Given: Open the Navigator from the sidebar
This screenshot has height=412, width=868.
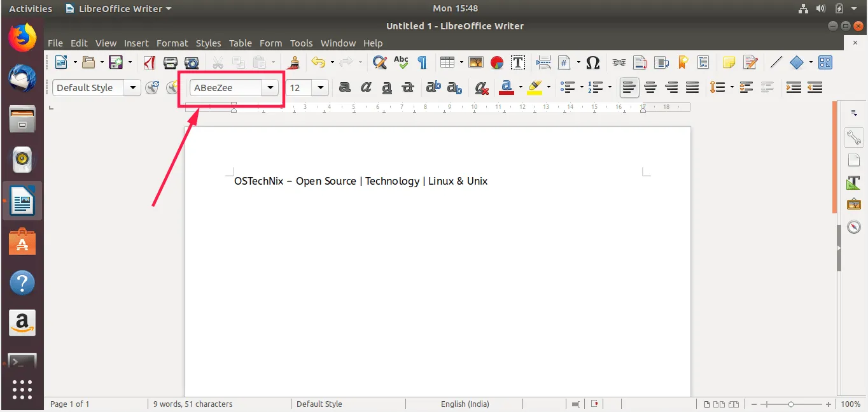Looking at the screenshot, I should point(853,227).
